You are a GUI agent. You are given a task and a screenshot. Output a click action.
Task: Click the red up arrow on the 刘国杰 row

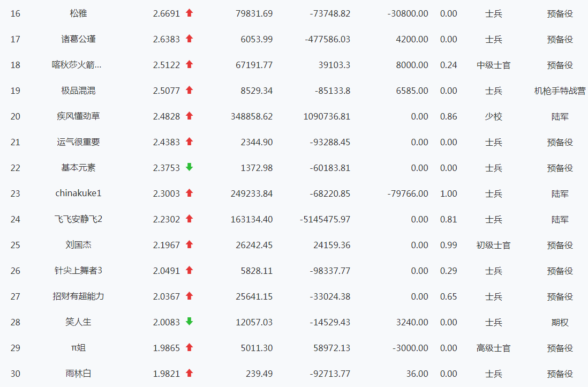click(x=189, y=244)
